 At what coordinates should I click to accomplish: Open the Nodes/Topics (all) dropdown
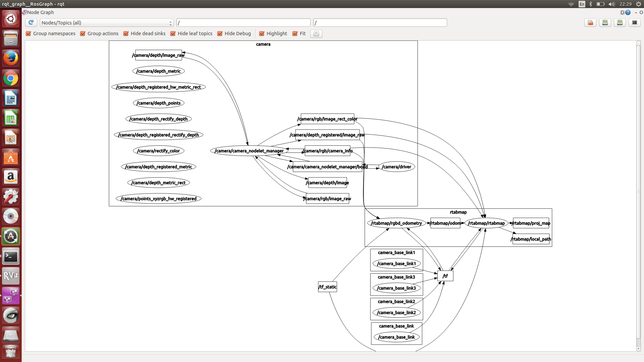tap(106, 22)
